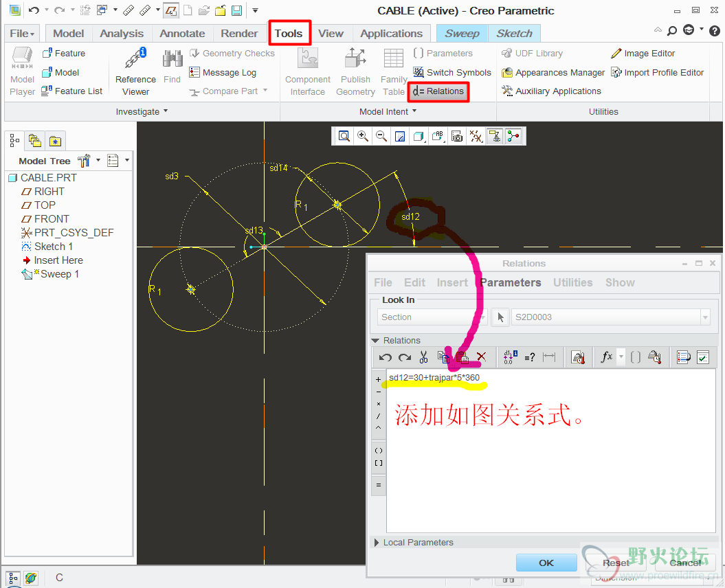Viewport: 725px width, 588px height.
Task: Expand the Investigate group dropdown
Action: click(142, 111)
